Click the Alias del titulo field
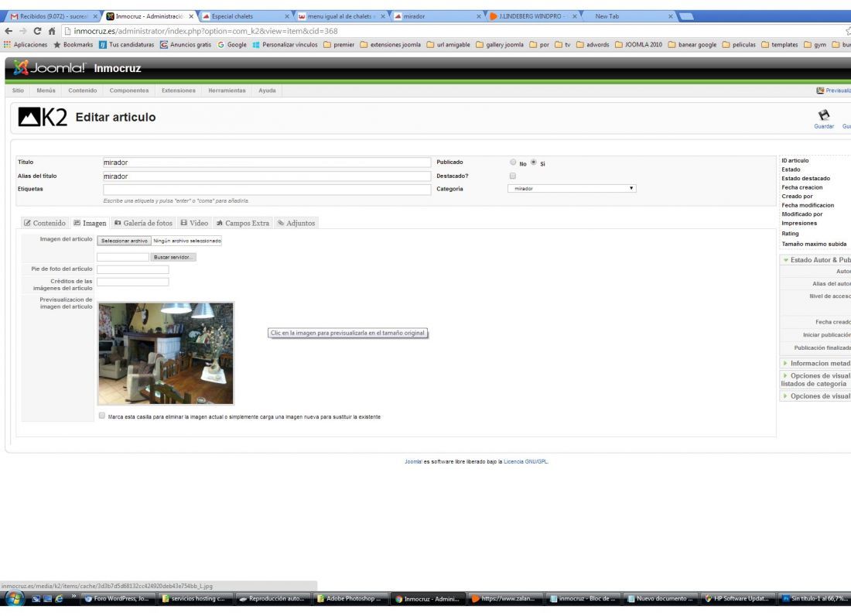Viewport: 851px width, 616px height. pyautogui.click(x=267, y=176)
